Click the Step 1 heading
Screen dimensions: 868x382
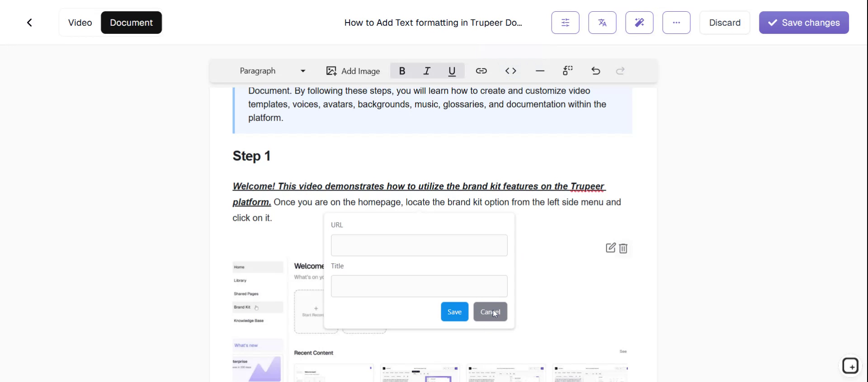(x=251, y=156)
